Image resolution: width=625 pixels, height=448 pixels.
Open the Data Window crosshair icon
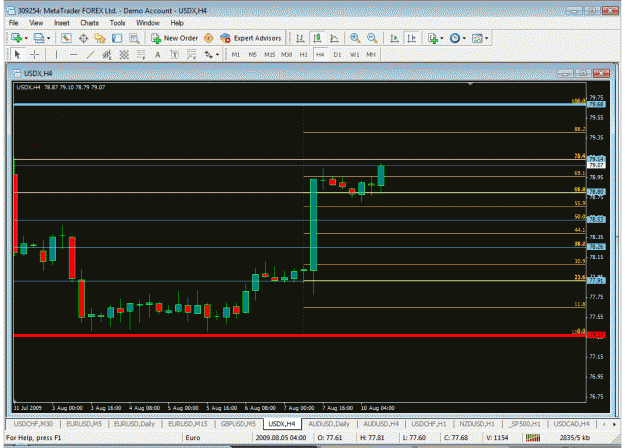(83, 38)
